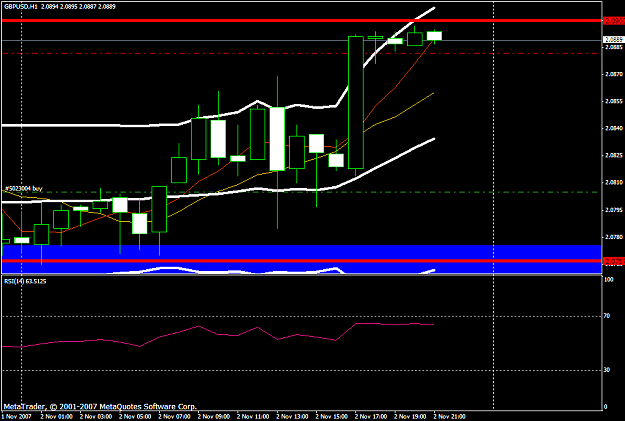
Task: Click the 2.0840 price axis label
Action: pos(614,128)
